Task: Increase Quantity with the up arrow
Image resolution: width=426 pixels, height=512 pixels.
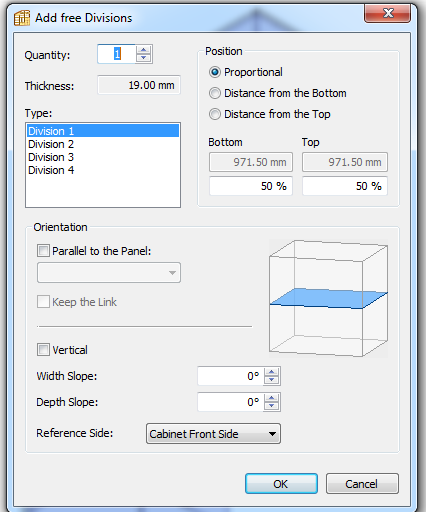Action: (x=143, y=50)
